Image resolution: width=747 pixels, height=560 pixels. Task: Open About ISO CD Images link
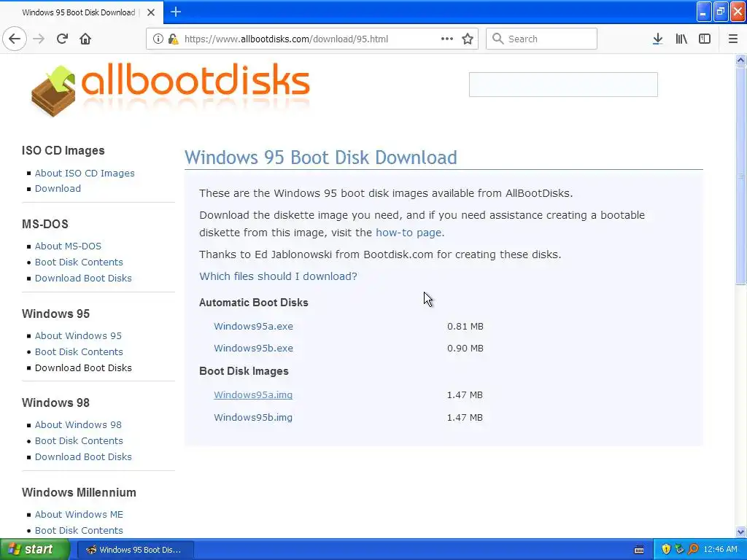[85, 173]
